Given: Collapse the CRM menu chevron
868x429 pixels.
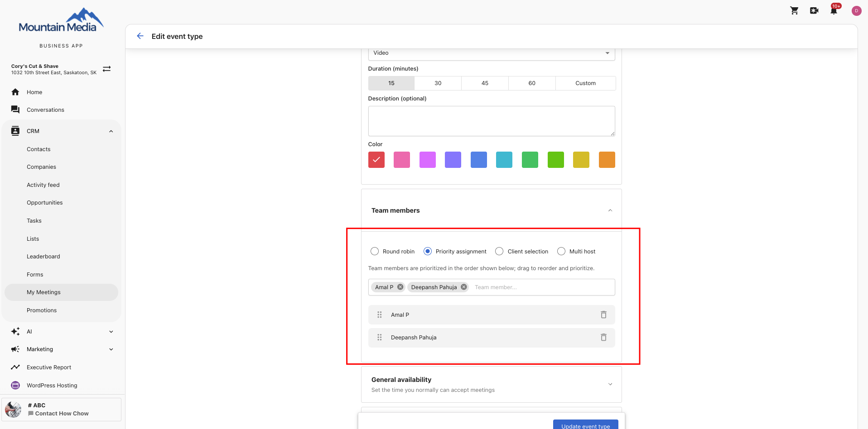Looking at the screenshot, I should click(x=111, y=131).
